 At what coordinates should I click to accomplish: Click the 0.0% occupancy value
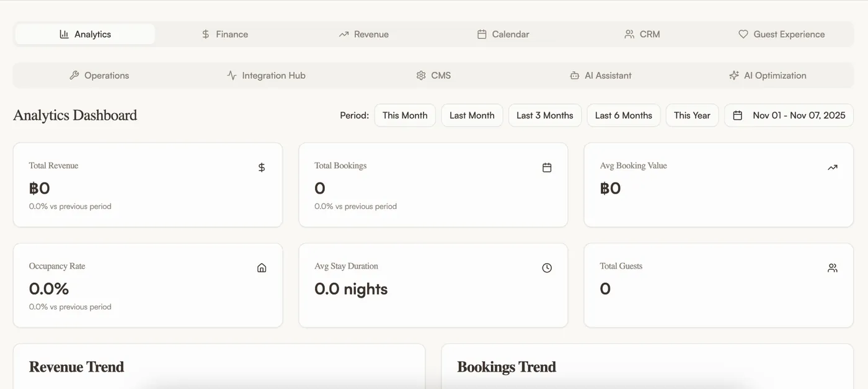(x=49, y=289)
